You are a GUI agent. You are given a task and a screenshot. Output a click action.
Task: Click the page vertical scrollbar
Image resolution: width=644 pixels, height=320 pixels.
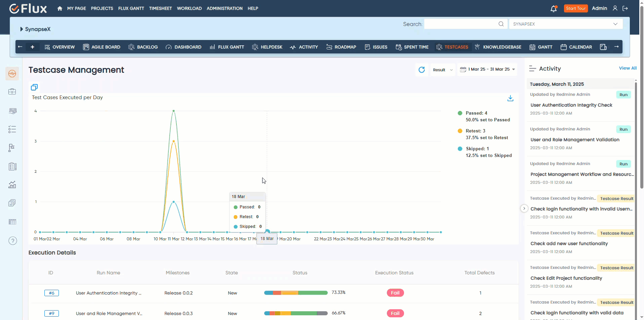[642, 97]
